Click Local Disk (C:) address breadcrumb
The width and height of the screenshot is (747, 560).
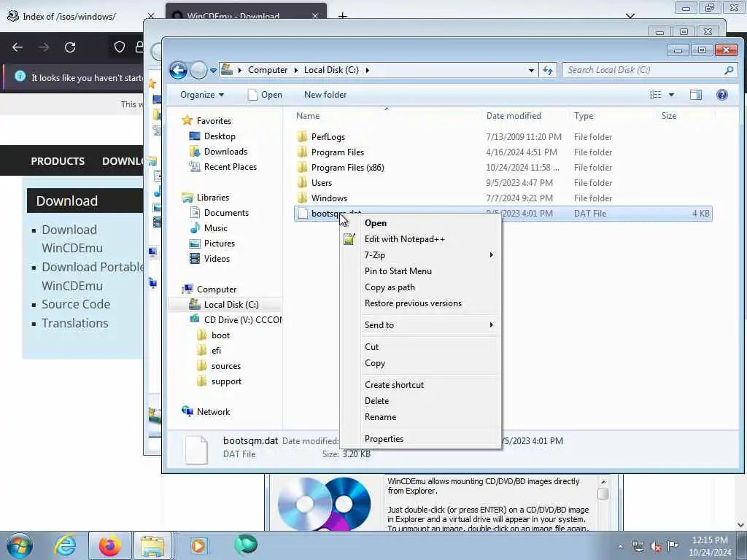click(331, 70)
